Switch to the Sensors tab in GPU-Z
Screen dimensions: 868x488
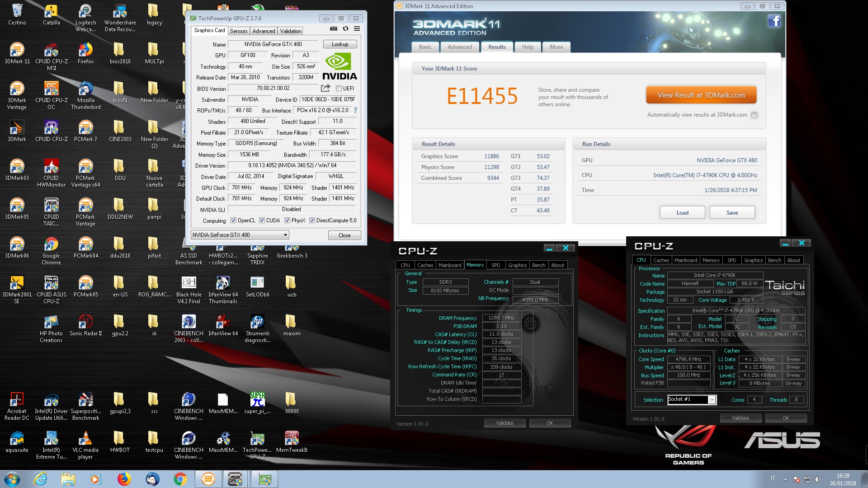coord(239,31)
